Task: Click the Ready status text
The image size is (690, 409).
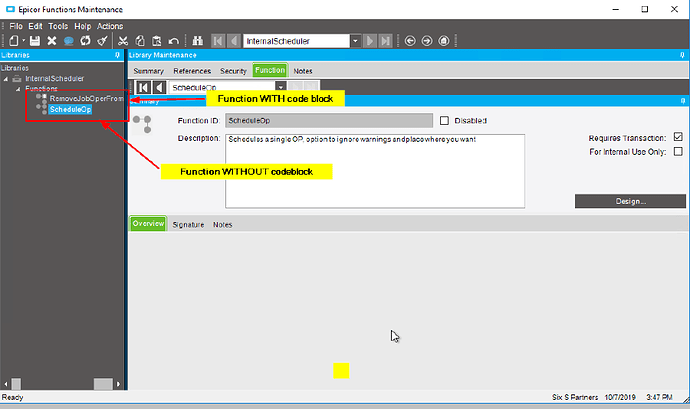Action: click(12, 397)
